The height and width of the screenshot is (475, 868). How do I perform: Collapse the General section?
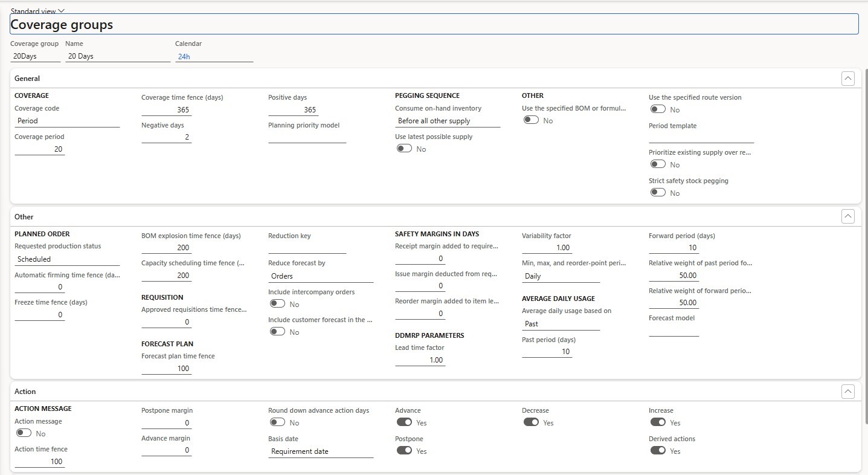pos(847,79)
